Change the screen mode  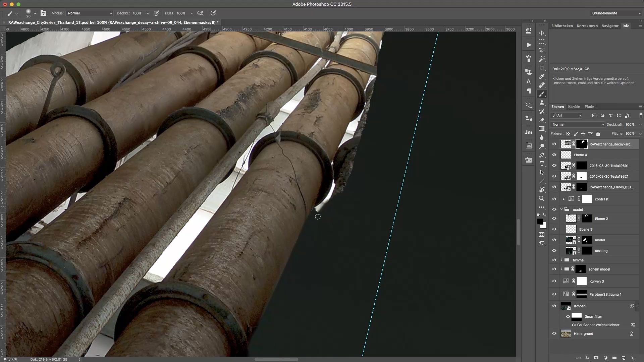click(x=542, y=243)
